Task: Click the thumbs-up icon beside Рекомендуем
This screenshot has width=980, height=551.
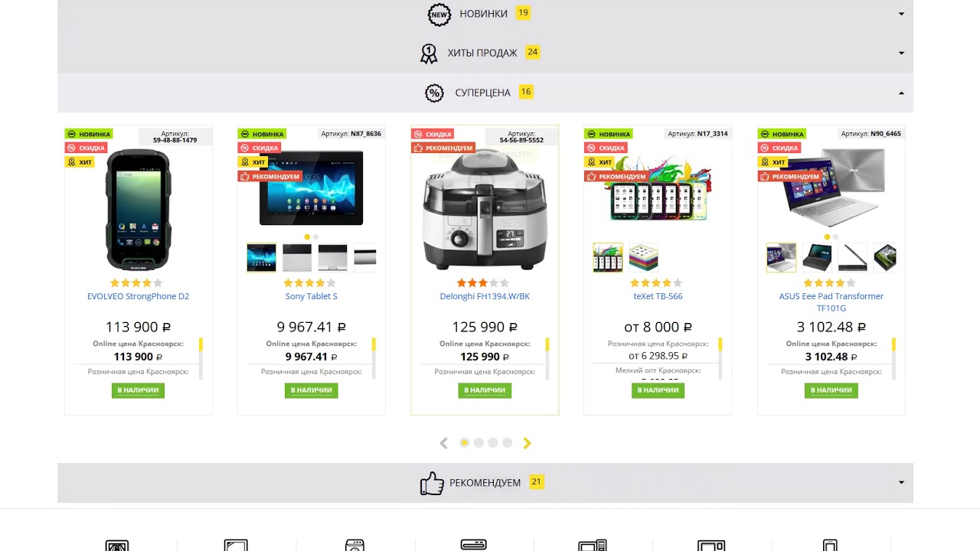Action: pos(432,483)
